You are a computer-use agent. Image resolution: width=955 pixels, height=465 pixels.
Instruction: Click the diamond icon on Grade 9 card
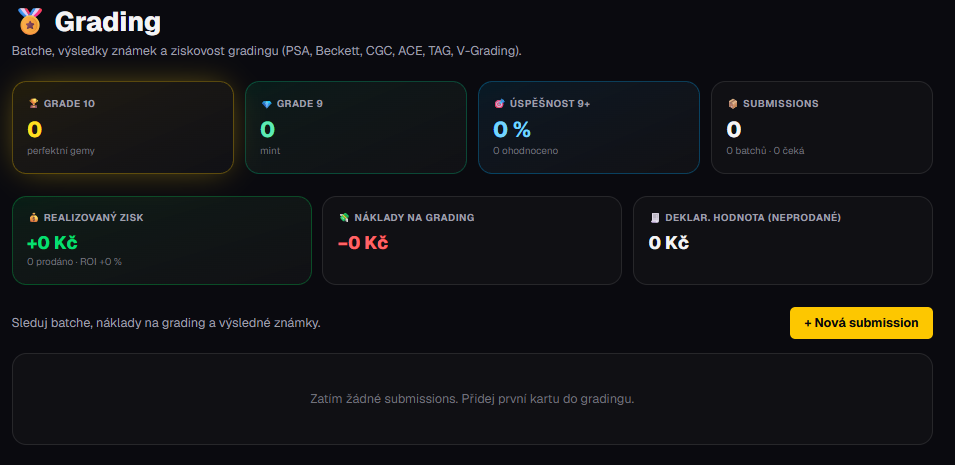click(266, 104)
